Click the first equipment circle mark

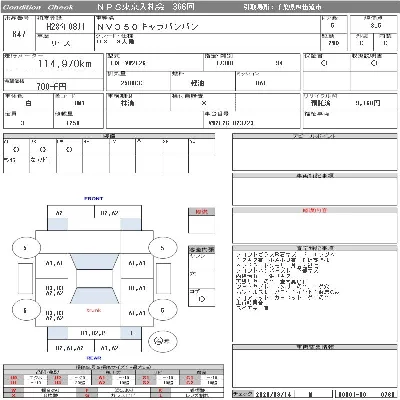(x=16, y=149)
